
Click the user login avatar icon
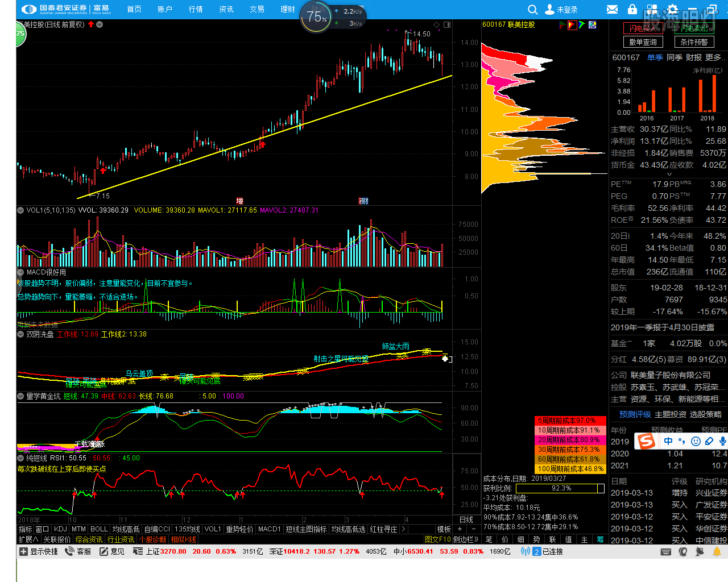point(549,10)
